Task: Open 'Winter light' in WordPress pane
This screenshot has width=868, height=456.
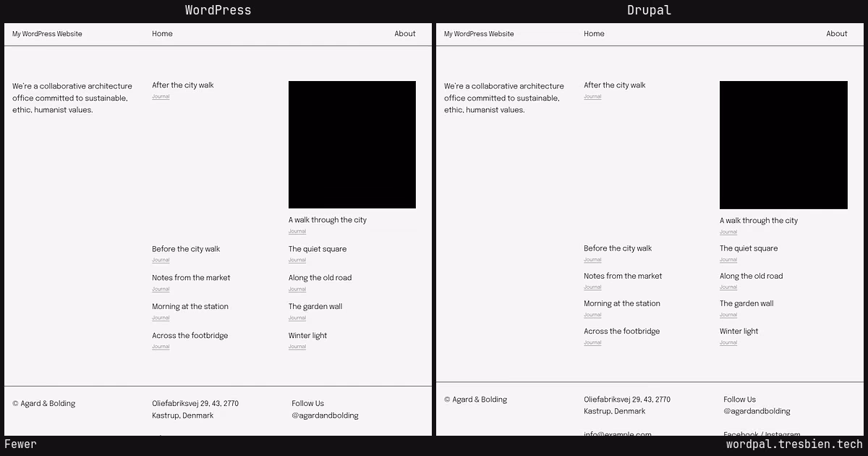Action: click(307, 336)
